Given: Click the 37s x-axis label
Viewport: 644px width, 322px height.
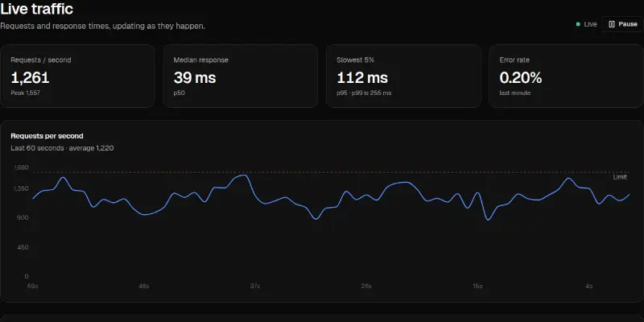Looking at the screenshot, I should coord(255,287).
